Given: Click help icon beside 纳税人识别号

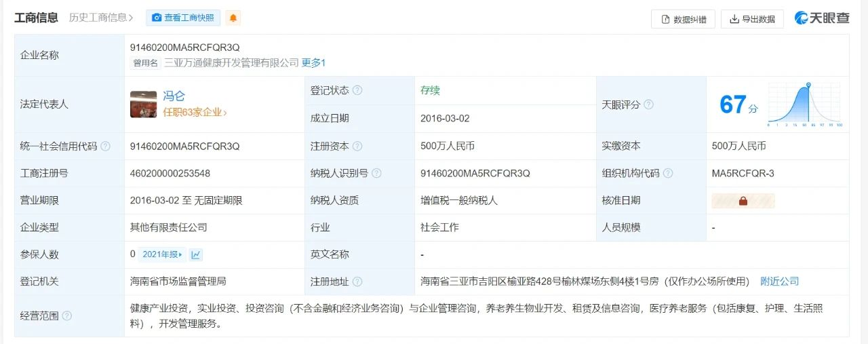Looking at the screenshot, I should tap(376, 173).
